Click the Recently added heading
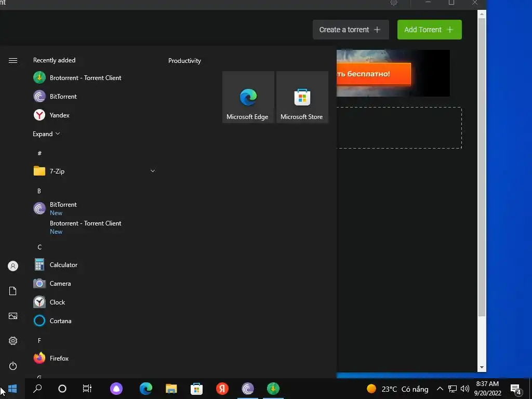This screenshot has width=532, height=399. pyautogui.click(x=54, y=60)
